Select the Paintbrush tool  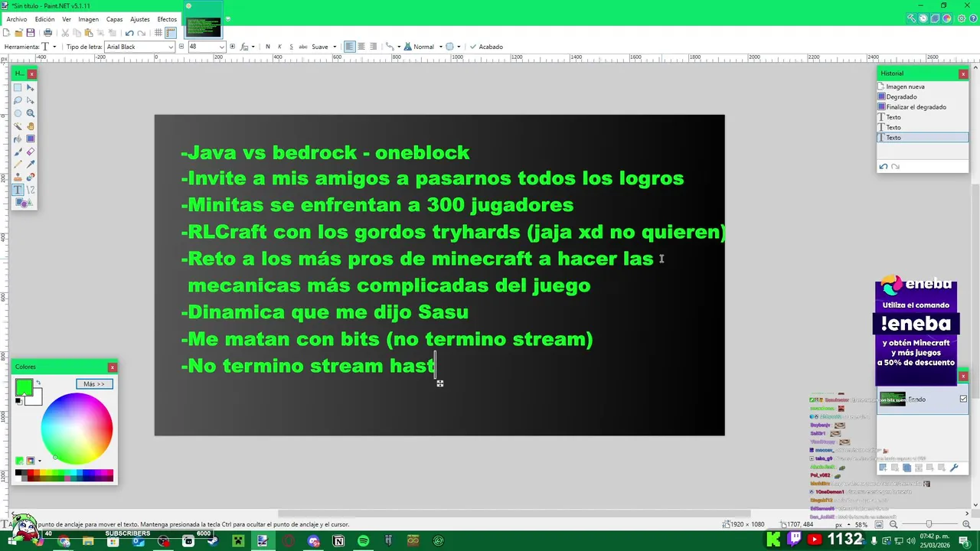pos(18,152)
